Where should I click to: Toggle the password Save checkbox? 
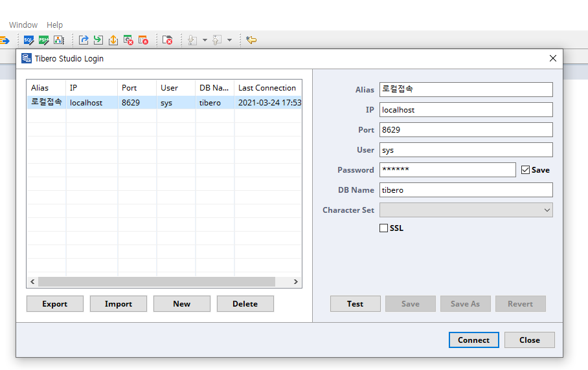click(525, 170)
